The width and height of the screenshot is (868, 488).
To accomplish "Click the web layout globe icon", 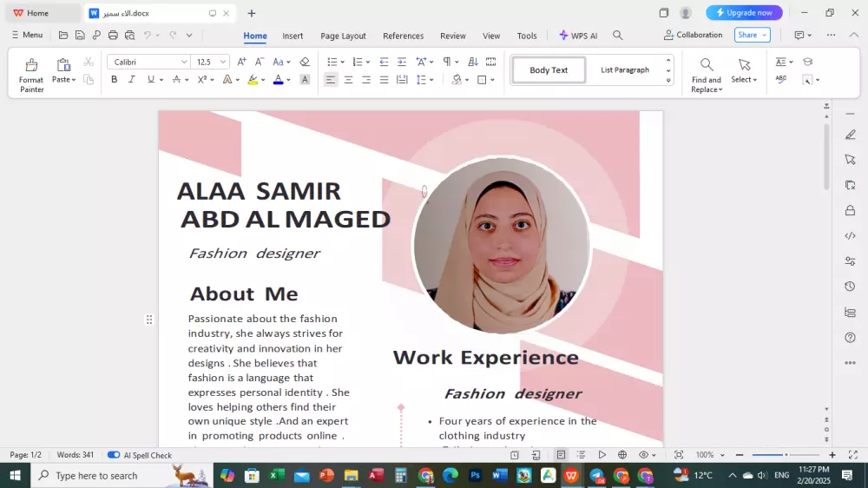I will pos(622,455).
